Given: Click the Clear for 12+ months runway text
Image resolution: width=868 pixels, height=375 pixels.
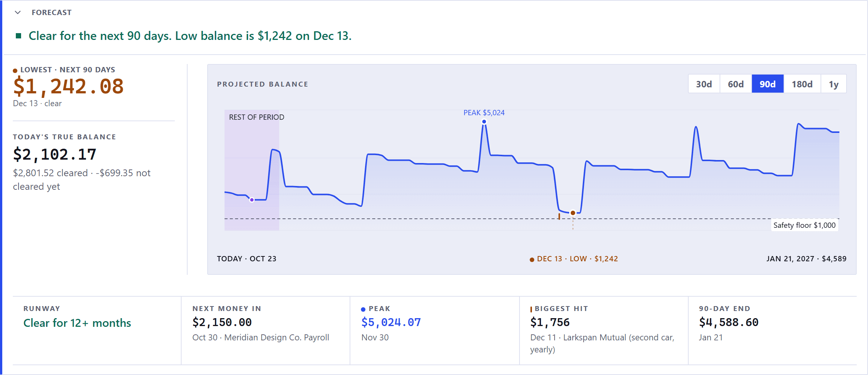Looking at the screenshot, I should pyautogui.click(x=77, y=323).
